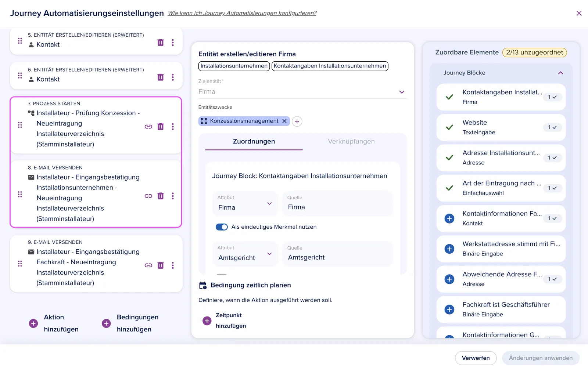The height and width of the screenshot is (366, 588).
Task: Assign Fachkraft ist Geschäftsführer element
Action: click(449, 309)
